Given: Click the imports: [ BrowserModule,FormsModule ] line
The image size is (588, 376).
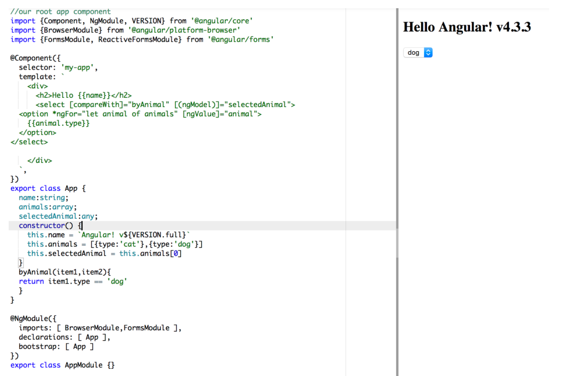Looking at the screenshot, I should (100, 328).
